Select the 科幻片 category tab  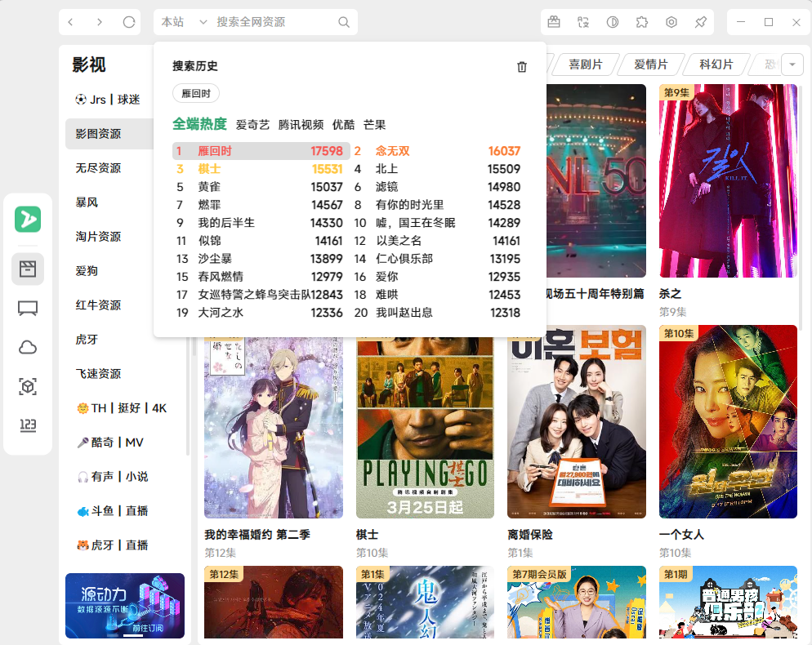[716, 64]
